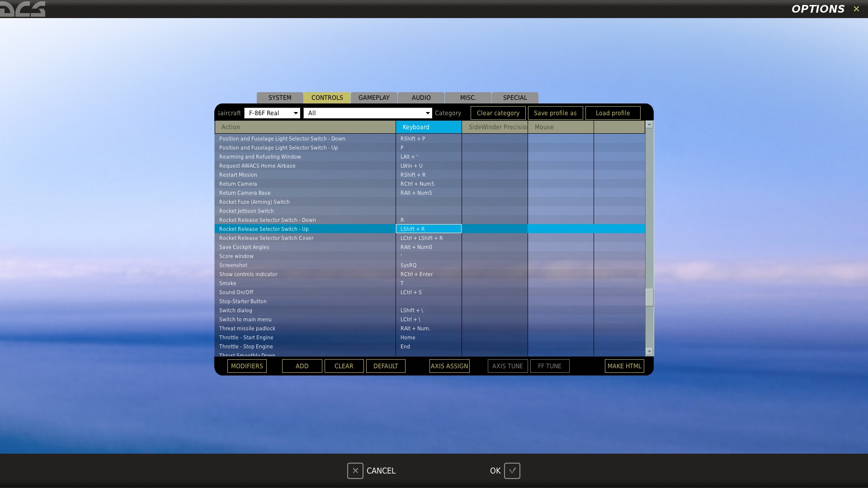Click the SysRQ keyboard binding cell
Image resolution: width=868 pixels, height=488 pixels.
coord(429,265)
